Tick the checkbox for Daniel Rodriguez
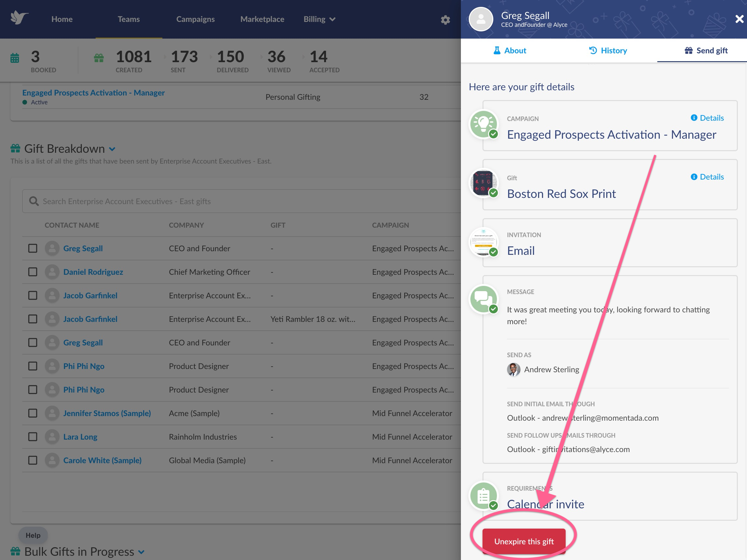 pyautogui.click(x=33, y=272)
